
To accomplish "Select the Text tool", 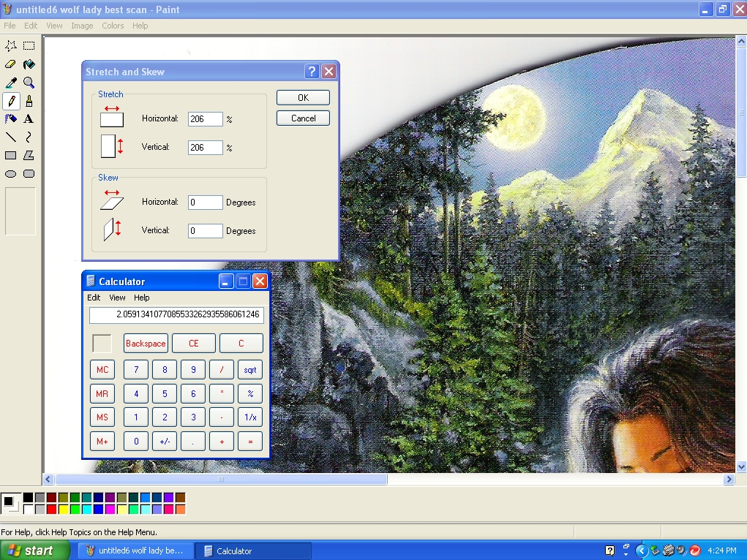I will point(29,119).
